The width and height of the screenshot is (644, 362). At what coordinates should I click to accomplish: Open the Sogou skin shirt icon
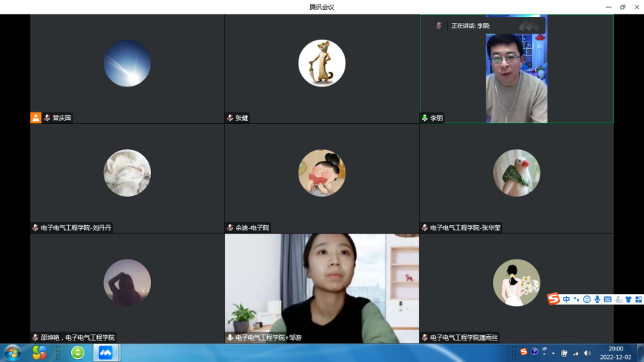coord(628,299)
